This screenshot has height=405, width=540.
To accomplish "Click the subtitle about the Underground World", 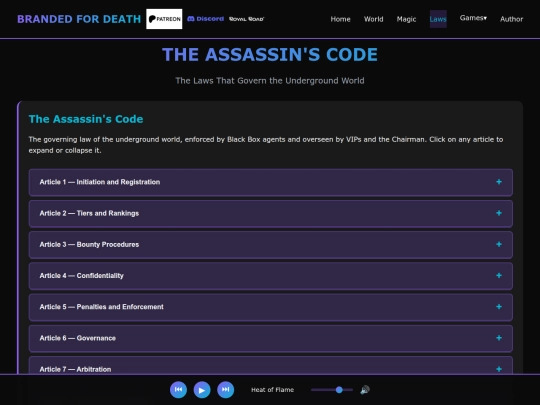I will [270, 81].
